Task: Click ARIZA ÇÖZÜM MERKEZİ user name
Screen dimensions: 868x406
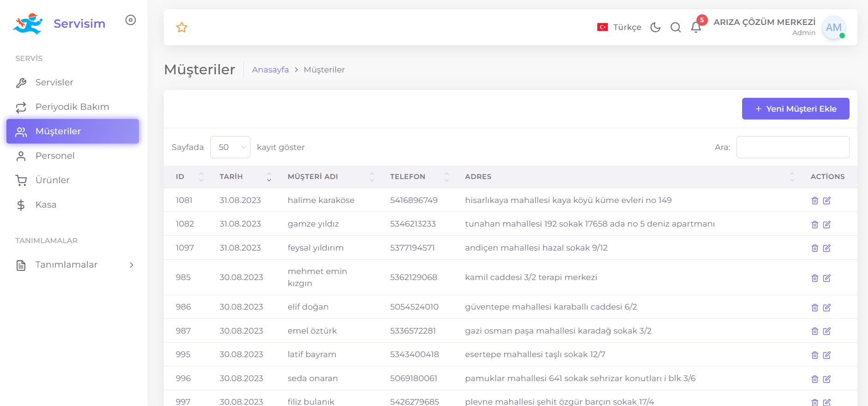Action: coord(764,22)
